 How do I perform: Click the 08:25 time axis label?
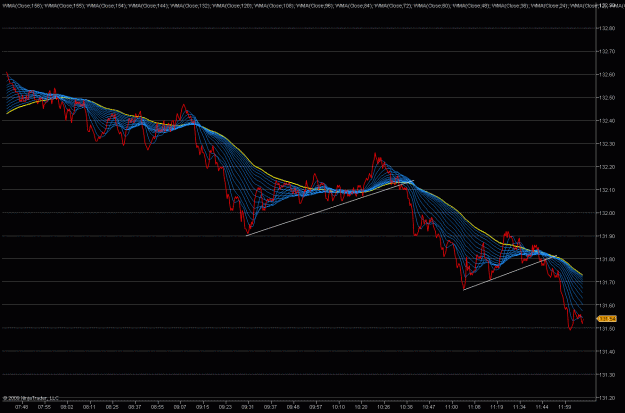(112, 407)
